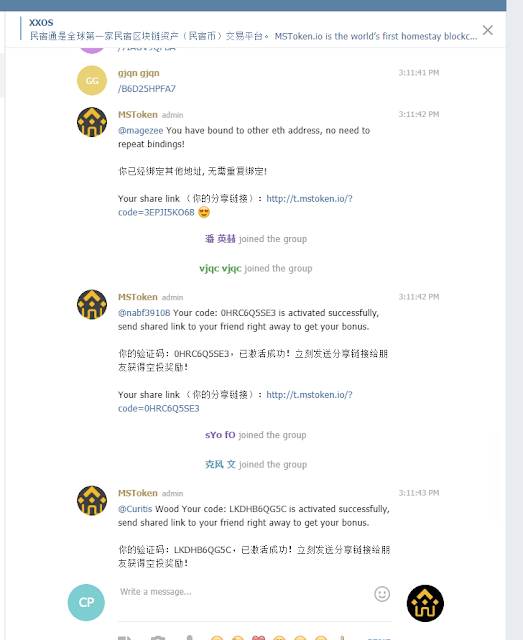523x640 pixels.
Task: Open the @Curitis mention
Action: click(x=135, y=509)
